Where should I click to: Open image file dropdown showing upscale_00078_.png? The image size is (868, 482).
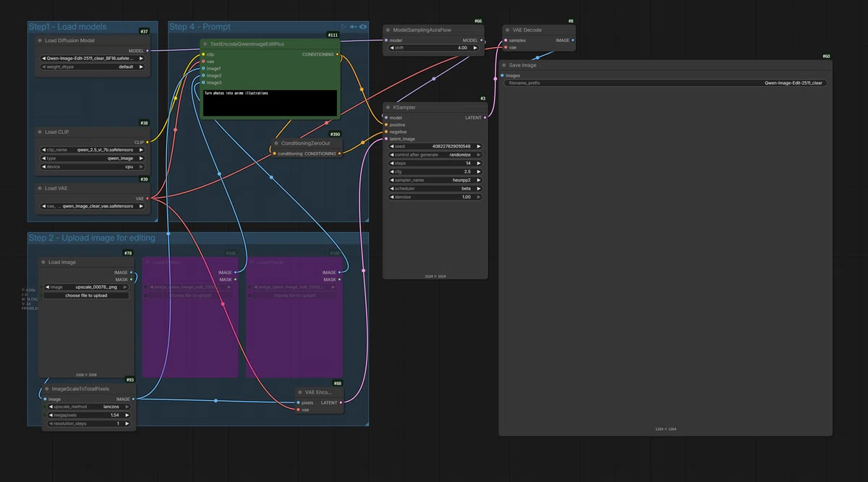tap(86, 287)
